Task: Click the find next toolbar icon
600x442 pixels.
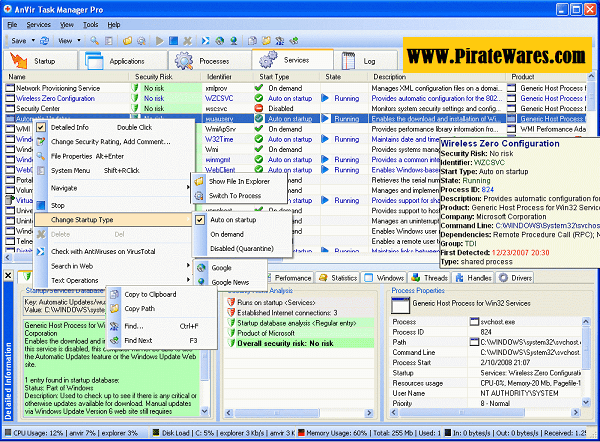Action: coord(294,41)
